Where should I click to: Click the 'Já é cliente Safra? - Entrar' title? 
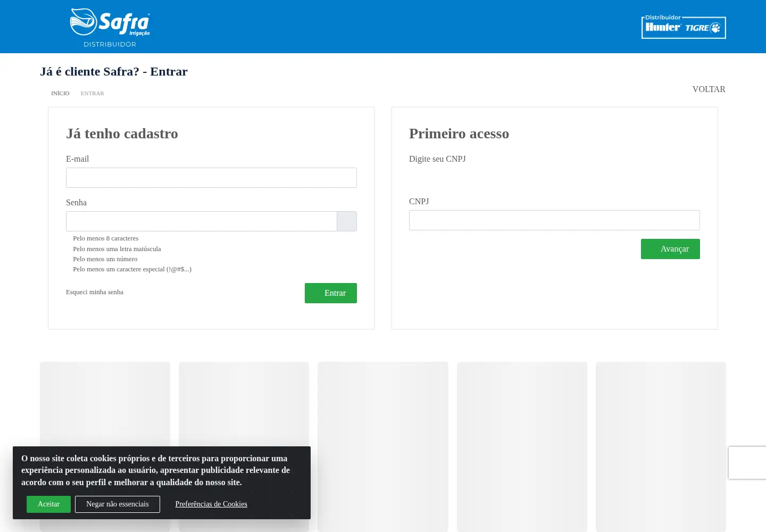pyautogui.click(x=114, y=72)
